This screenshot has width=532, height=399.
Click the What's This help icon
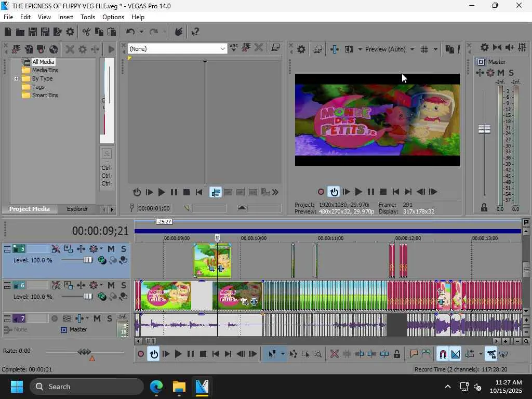coord(195,32)
